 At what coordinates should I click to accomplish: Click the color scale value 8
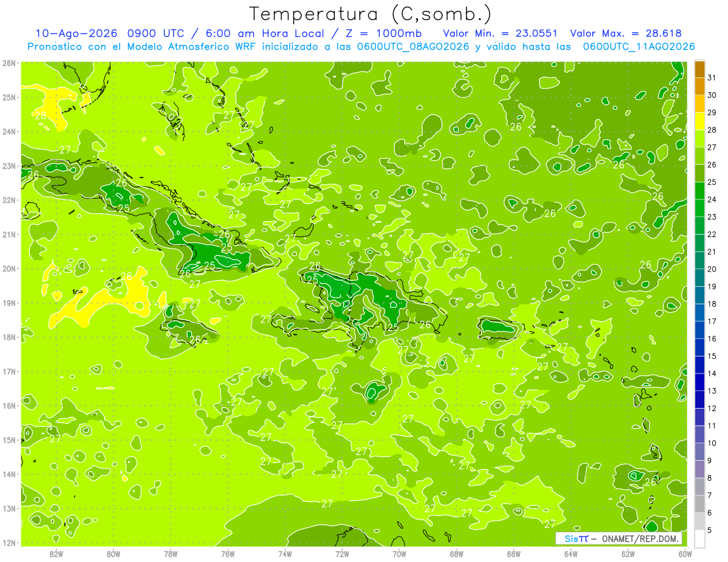[710, 478]
